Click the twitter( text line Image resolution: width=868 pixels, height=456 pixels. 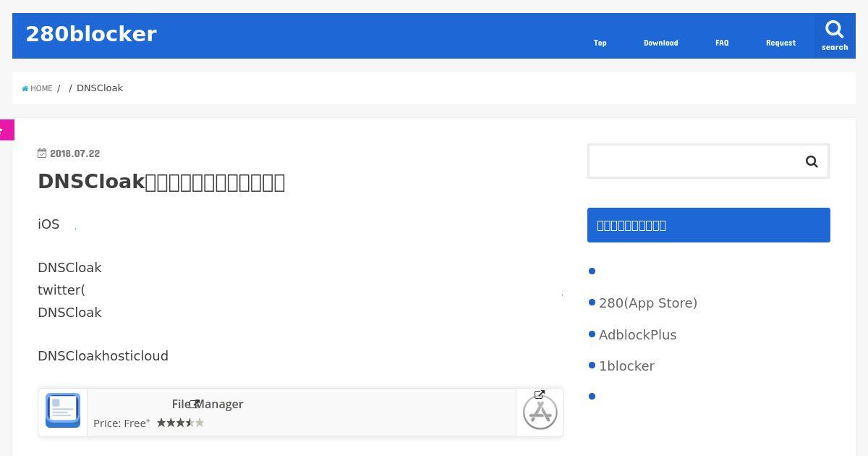[x=61, y=290]
